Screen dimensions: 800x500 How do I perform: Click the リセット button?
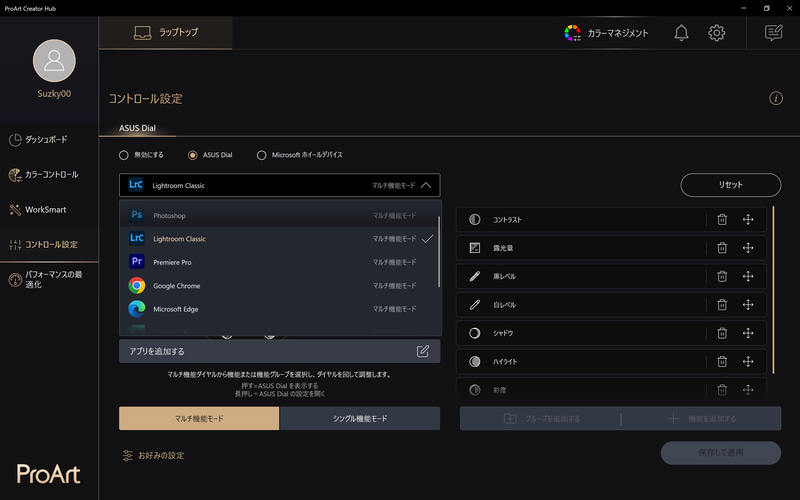[x=731, y=185]
